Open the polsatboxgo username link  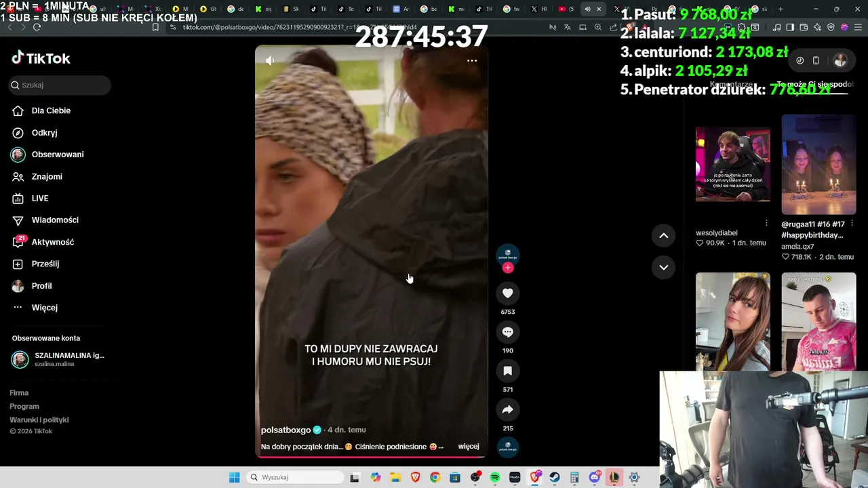tap(285, 430)
